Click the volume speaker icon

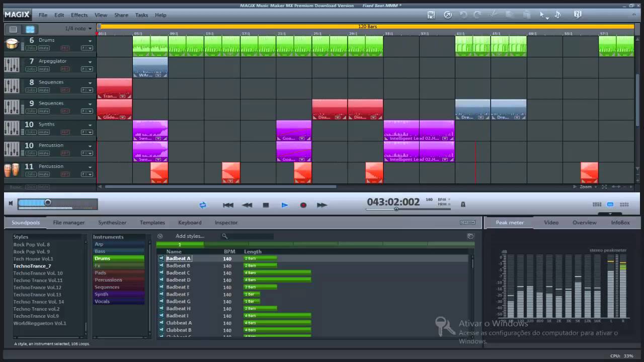tap(11, 204)
